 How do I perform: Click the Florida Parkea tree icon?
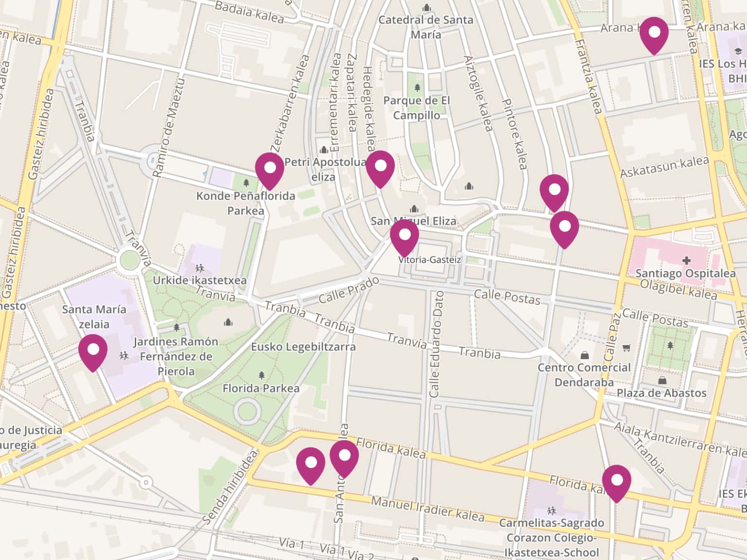pyautogui.click(x=262, y=375)
